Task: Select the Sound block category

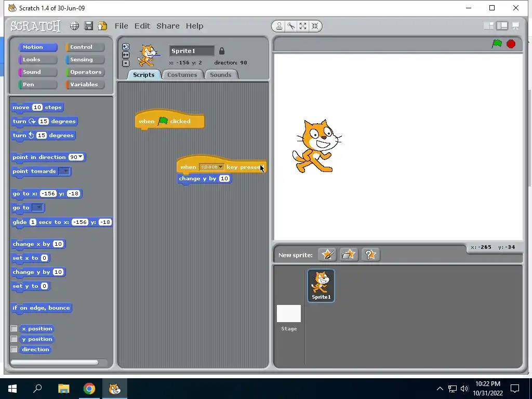Action: point(37,72)
